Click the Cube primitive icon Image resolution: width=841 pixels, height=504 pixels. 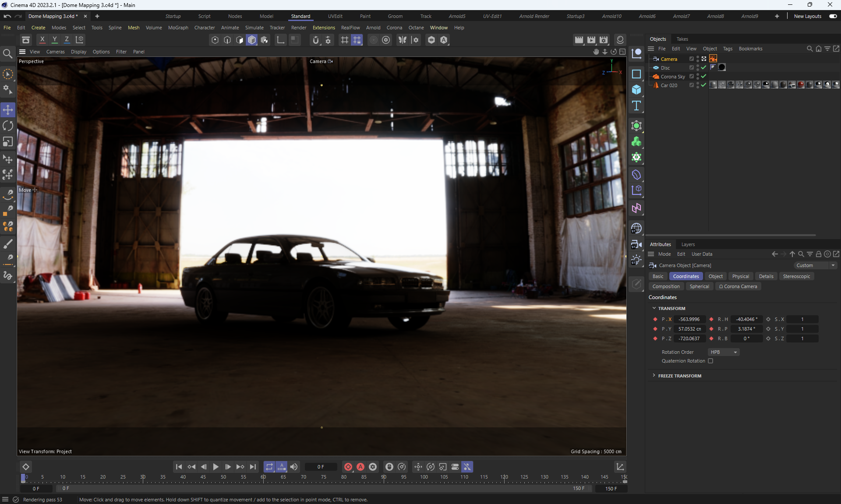(x=636, y=90)
